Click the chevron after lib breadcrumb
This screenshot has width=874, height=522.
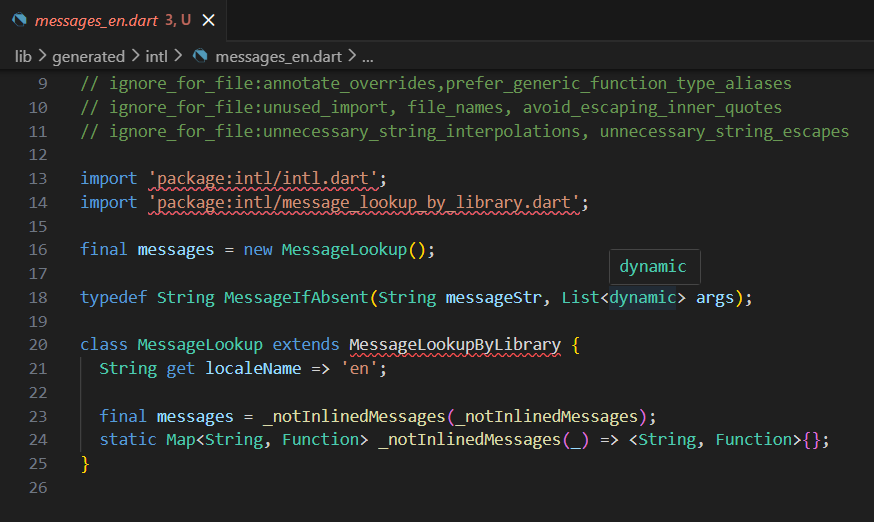[42, 56]
